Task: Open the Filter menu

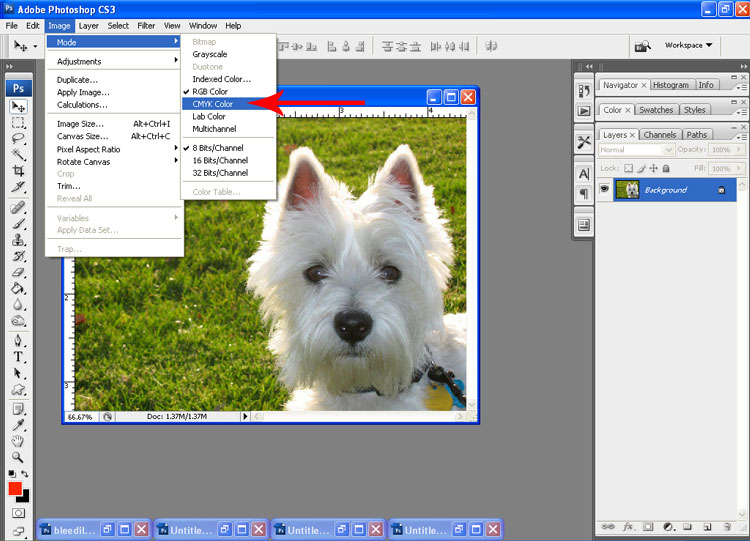Action: coord(146,26)
